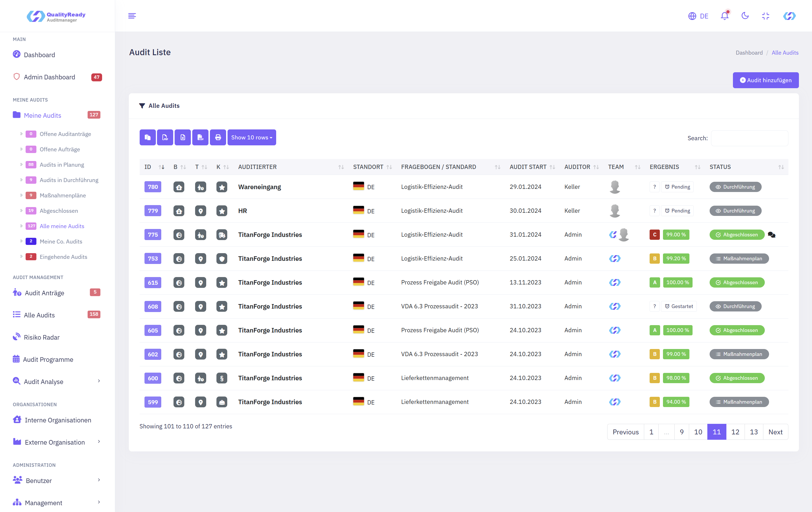
Task: Focus the Search input field
Action: coord(749,138)
